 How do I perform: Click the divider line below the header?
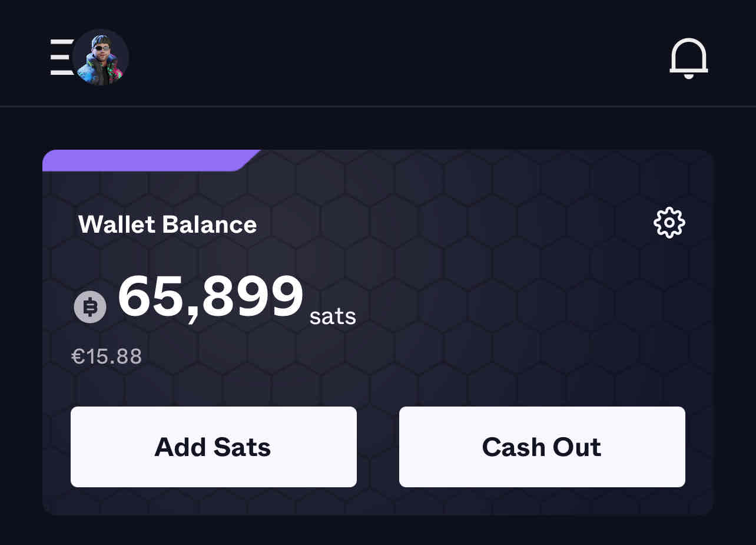378,107
